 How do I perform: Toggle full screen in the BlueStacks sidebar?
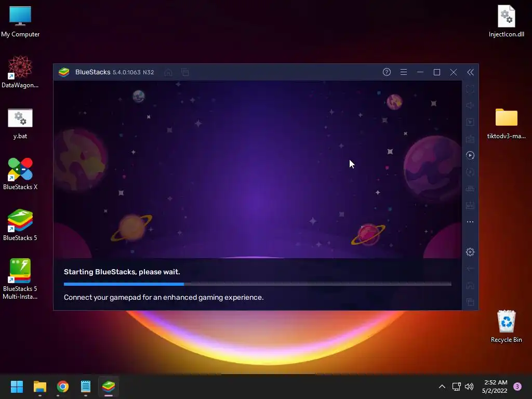coord(470,89)
